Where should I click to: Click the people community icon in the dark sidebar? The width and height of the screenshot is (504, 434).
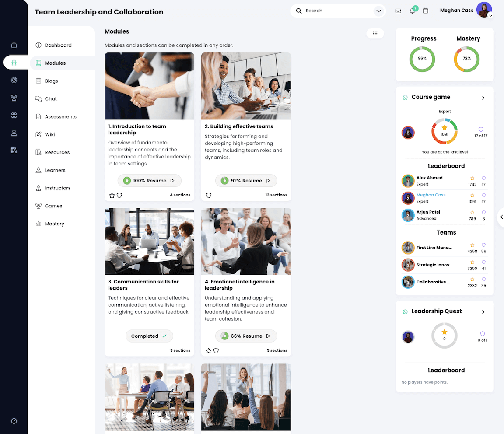point(14,98)
